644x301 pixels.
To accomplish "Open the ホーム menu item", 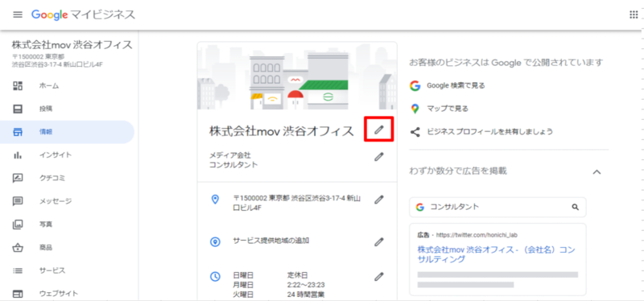I will pyautogui.click(x=49, y=86).
